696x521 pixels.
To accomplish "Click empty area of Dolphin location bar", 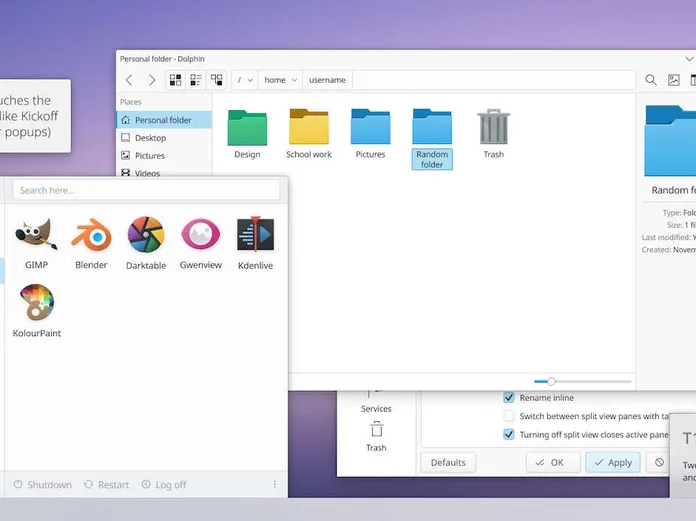I will click(x=493, y=80).
